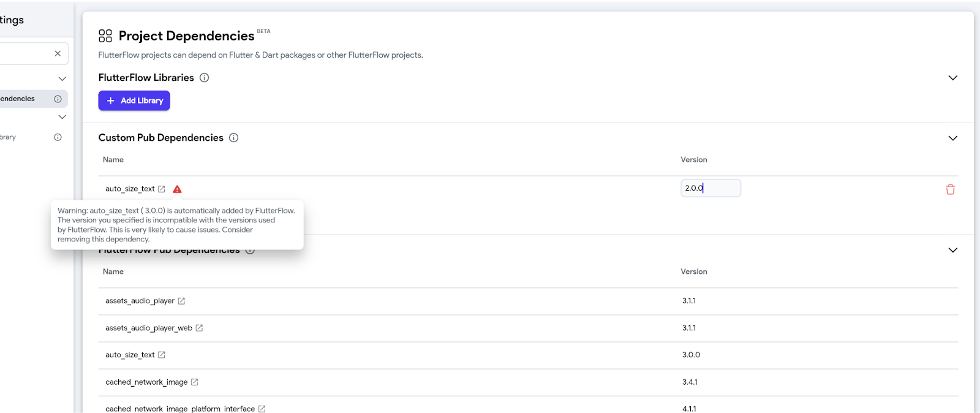Clear sidebar search with X icon
The image size is (980, 413).
(58, 53)
